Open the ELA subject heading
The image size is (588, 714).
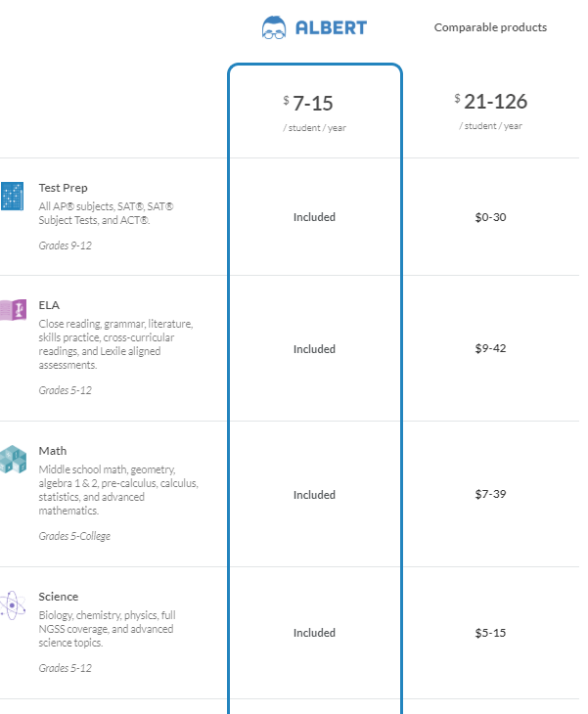[x=49, y=305]
